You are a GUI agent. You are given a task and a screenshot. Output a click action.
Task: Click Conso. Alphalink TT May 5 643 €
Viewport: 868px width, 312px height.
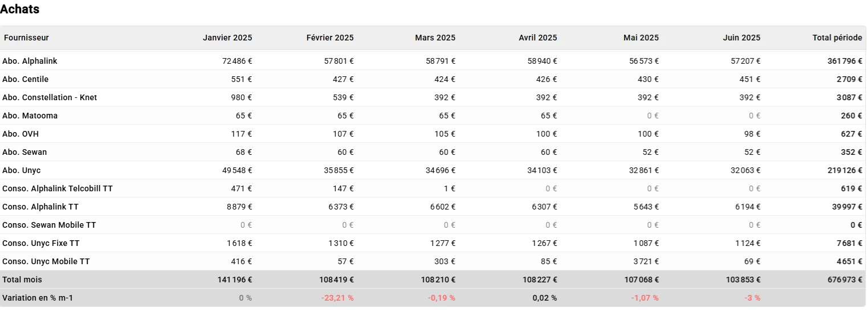coord(646,207)
